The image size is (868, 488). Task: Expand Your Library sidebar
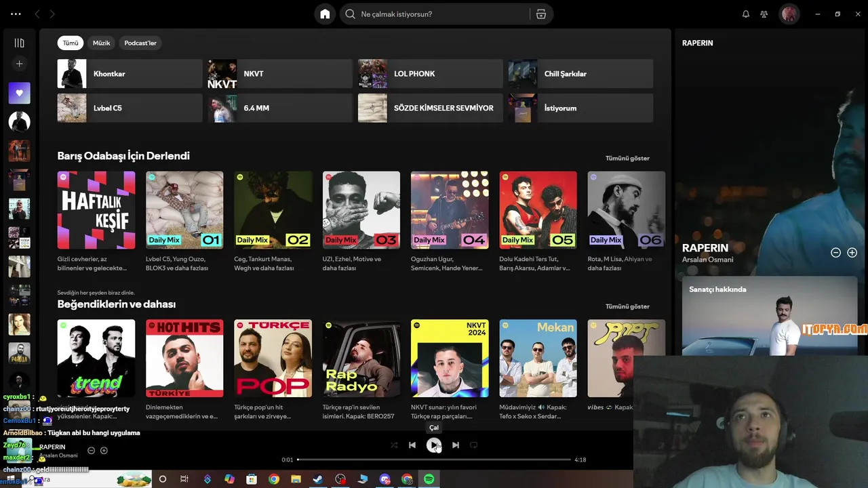(19, 43)
